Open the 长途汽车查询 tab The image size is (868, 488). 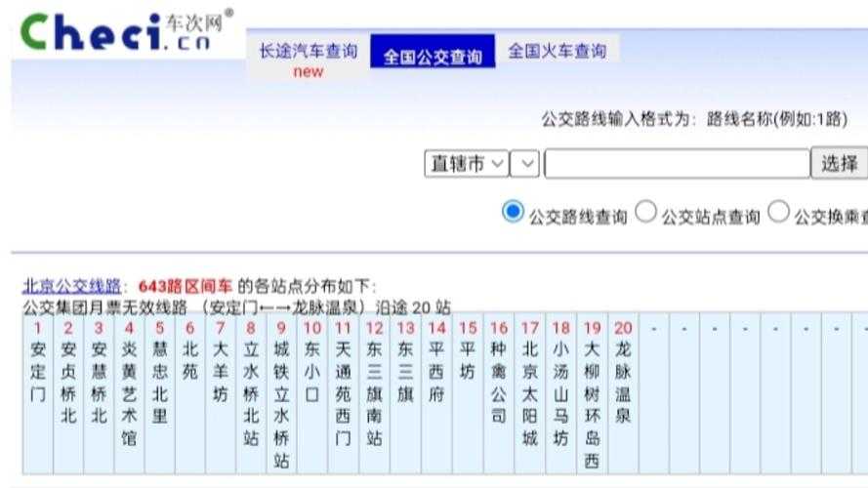(x=309, y=52)
